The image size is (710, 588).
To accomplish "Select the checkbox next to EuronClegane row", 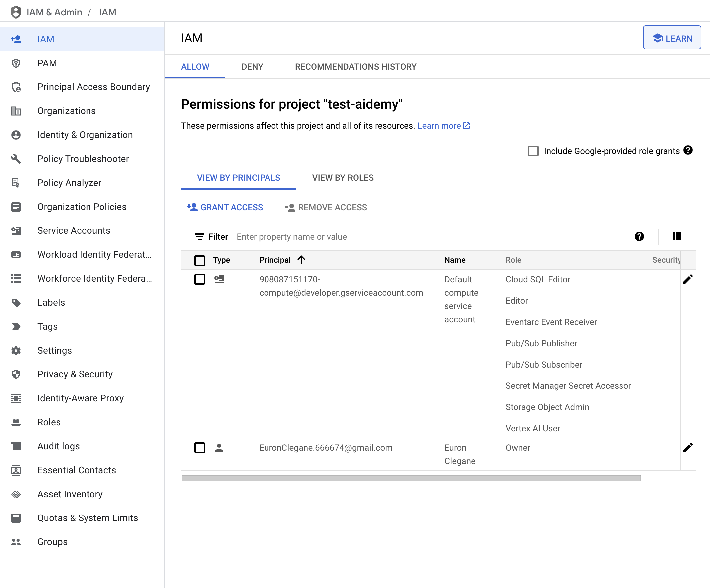I will point(199,448).
